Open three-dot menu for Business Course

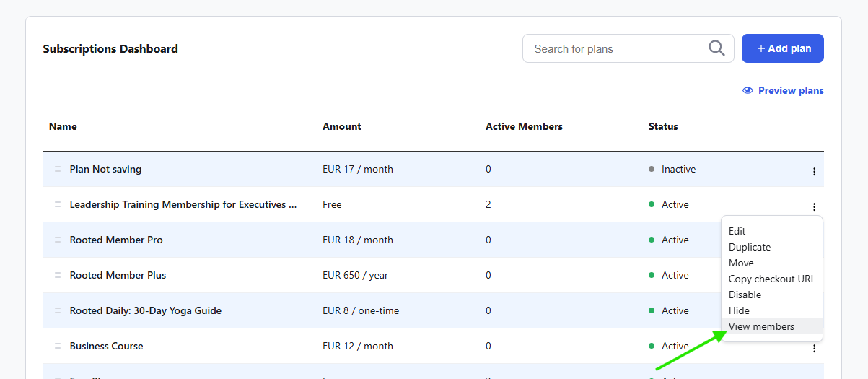(x=814, y=349)
